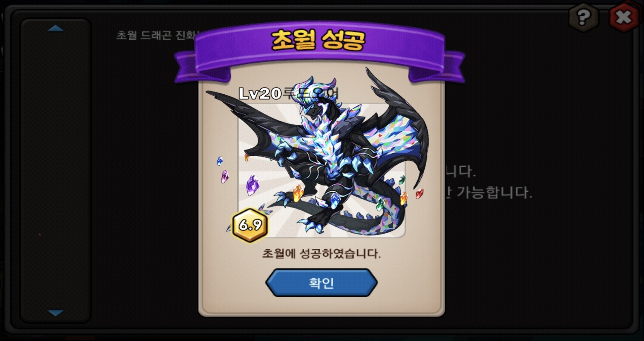
Task: Tap the large purple gem beside dragon
Action: point(252,186)
